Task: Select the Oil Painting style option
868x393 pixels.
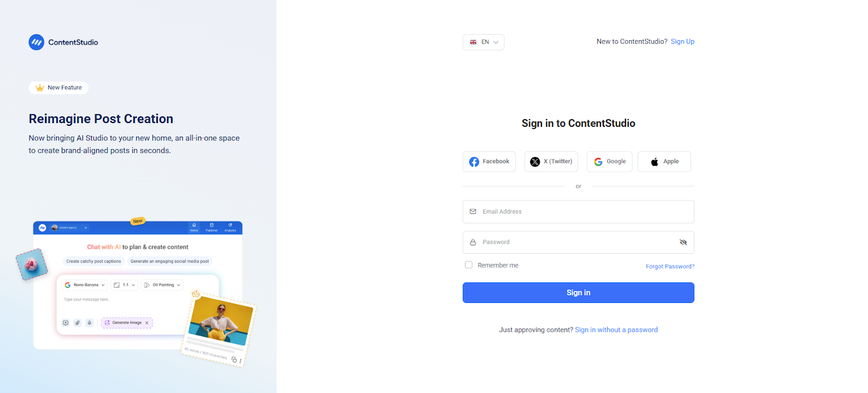Action: point(162,285)
